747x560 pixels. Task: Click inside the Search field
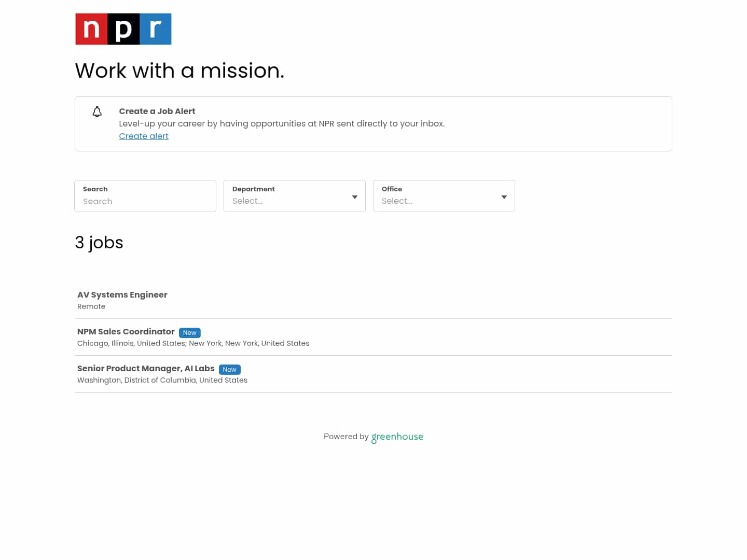click(145, 201)
